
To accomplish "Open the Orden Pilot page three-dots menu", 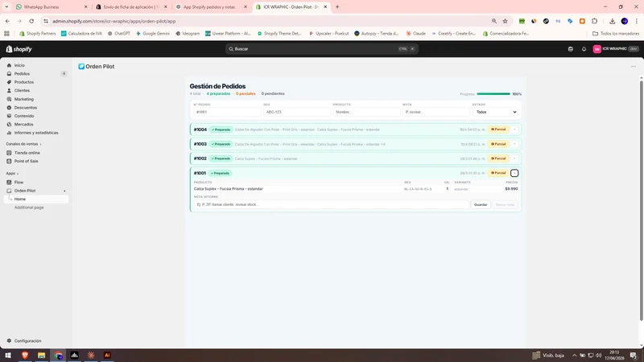I will 634,67.
